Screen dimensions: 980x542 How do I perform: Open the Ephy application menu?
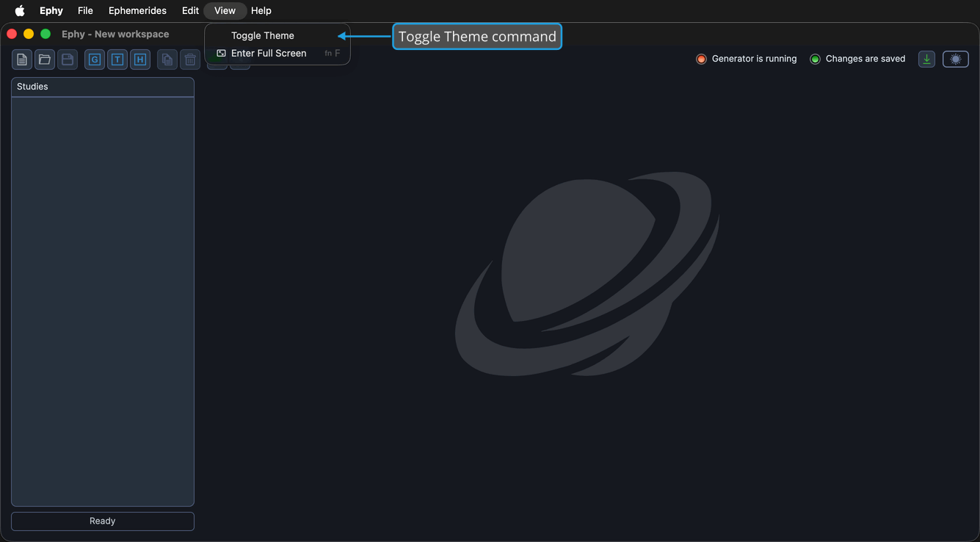point(51,10)
